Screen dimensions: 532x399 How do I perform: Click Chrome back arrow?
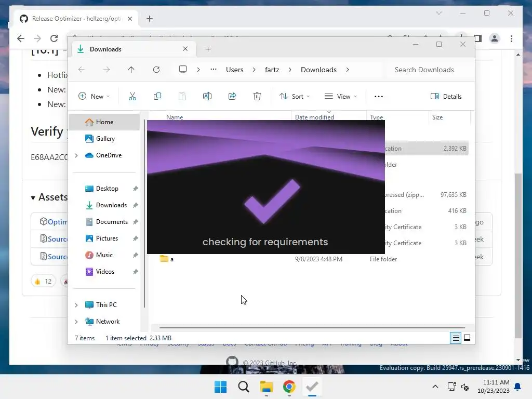[x=21, y=38]
